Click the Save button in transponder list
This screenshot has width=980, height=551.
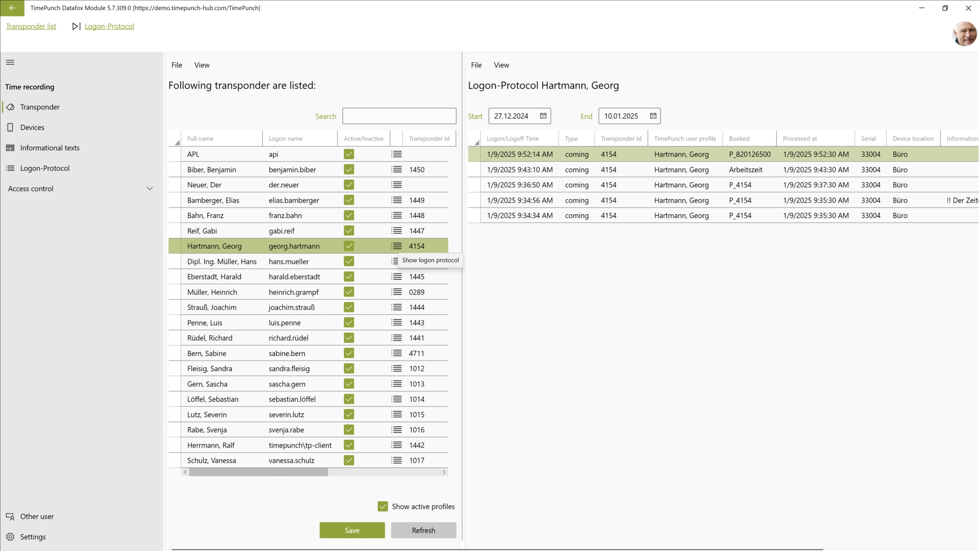pos(353,530)
